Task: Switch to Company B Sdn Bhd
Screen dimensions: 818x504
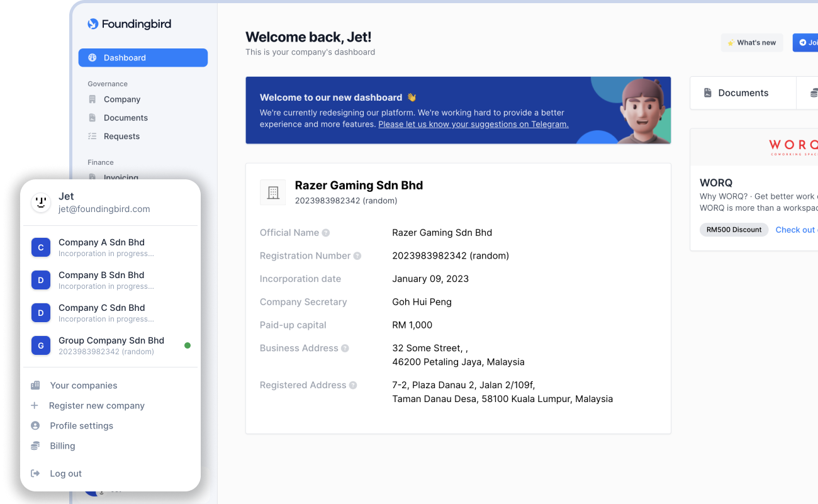Action: click(x=101, y=280)
